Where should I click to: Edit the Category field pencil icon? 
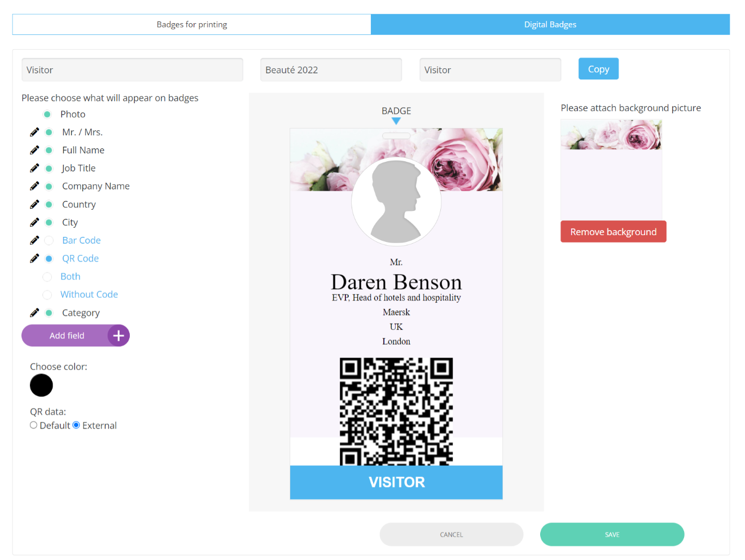point(34,312)
